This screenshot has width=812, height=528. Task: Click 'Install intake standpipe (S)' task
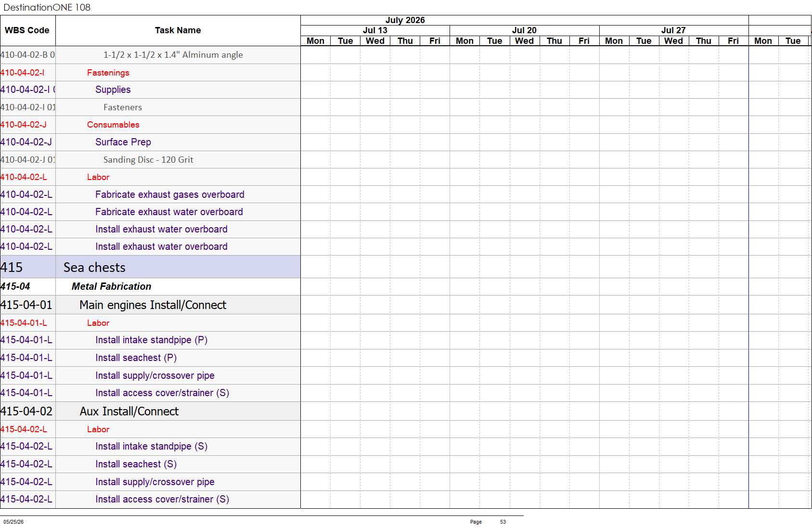click(x=151, y=446)
